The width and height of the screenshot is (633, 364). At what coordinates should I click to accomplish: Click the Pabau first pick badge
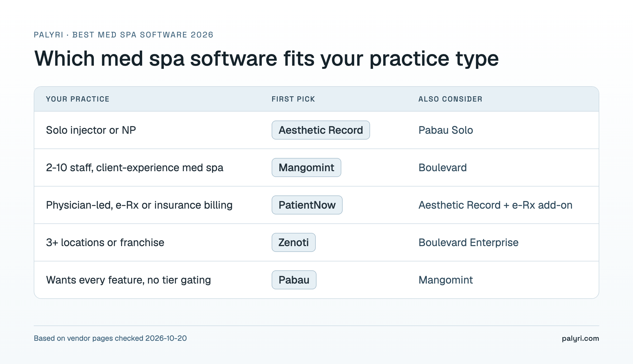pyautogui.click(x=294, y=280)
